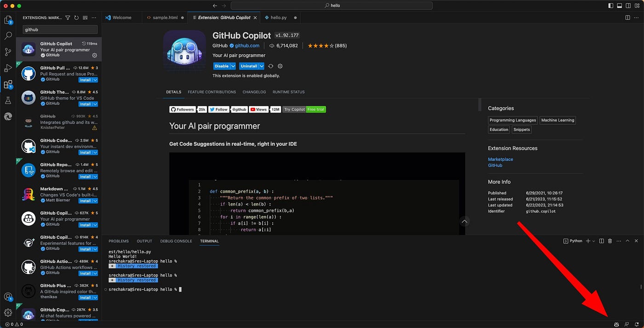Open the Run and Debug view
This screenshot has width=644, height=328.
[8, 68]
